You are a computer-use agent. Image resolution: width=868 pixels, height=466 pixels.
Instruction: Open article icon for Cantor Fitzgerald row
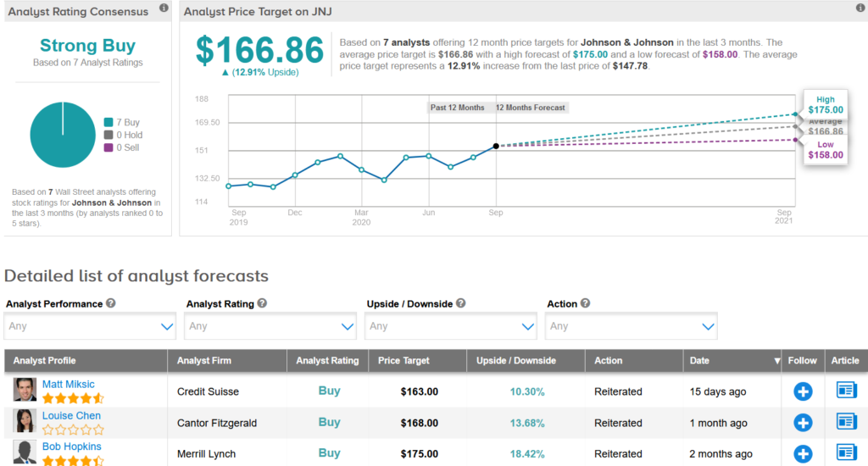click(x=847, y=422)
